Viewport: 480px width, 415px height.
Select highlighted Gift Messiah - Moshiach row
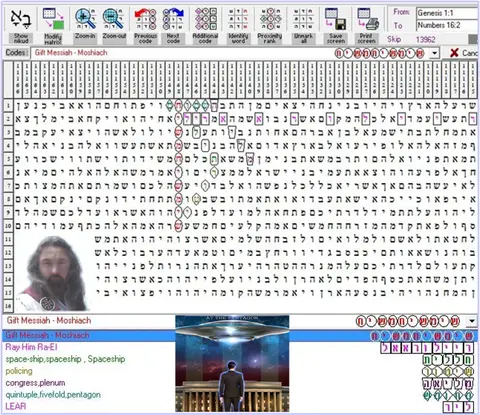239,335
